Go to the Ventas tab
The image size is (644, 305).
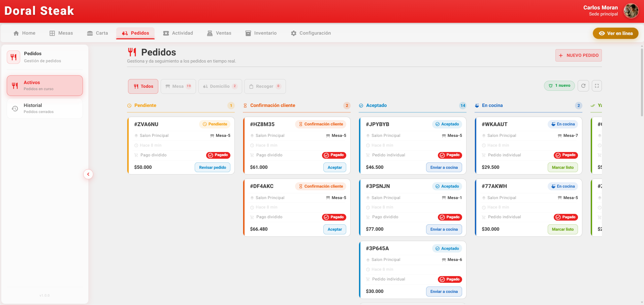[219, 33]
